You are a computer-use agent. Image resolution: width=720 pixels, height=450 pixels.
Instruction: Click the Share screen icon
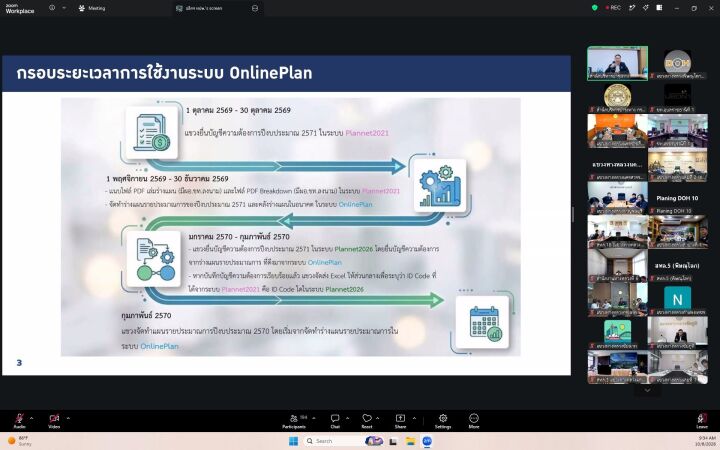point(400,420)
